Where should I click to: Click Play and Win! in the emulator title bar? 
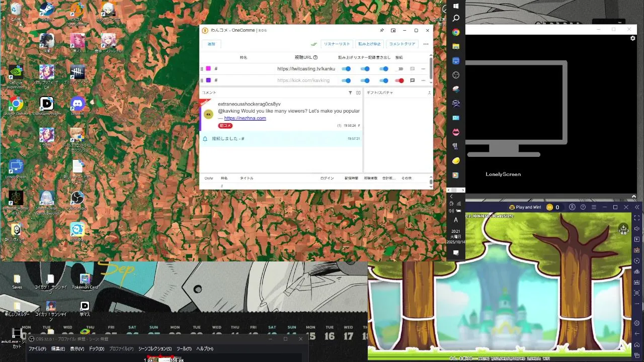(x=525, y=207)
